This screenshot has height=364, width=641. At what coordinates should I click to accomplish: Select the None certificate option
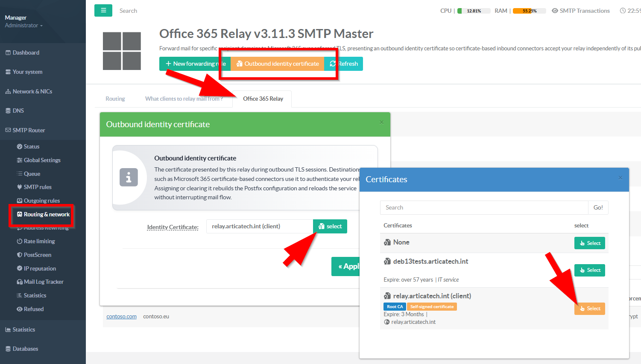point(590,243)
